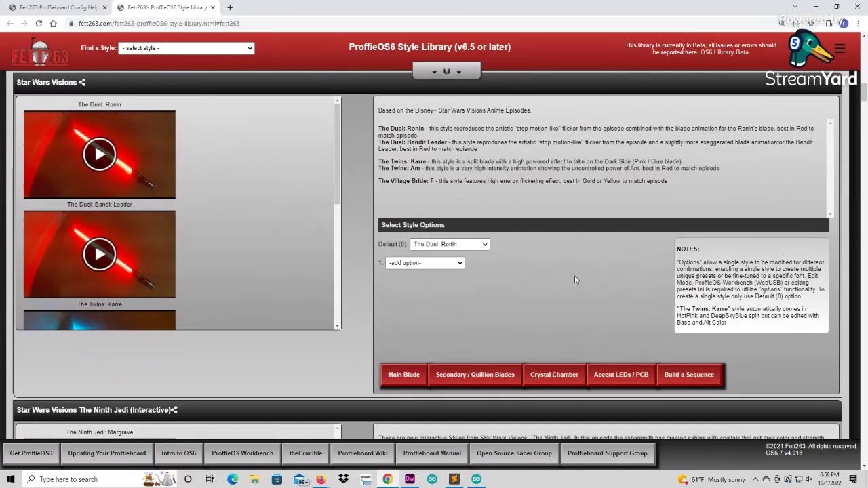Open ProffieOS Workbench footer button
Screen dimensions: 868x488
click(x=243, y=453)
